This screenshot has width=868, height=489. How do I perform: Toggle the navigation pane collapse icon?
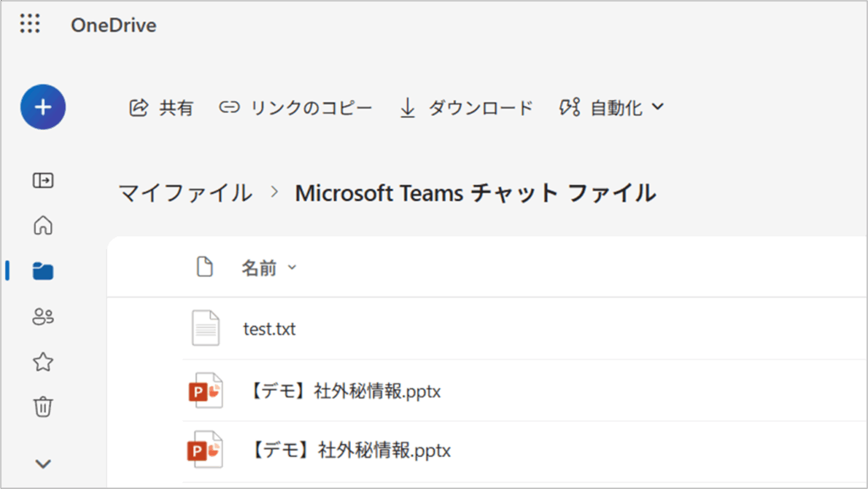click(x=43, y=181)
